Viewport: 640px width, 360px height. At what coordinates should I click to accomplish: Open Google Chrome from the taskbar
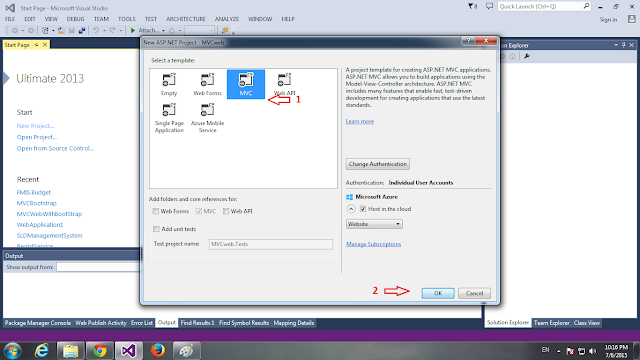[x=99, y=351]
